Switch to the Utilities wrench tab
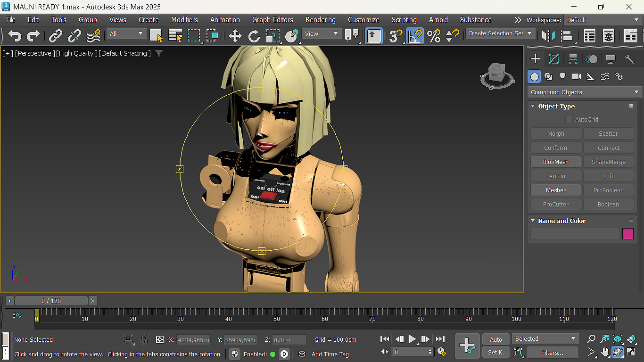The width and height of the screenshot is (644, 362). click(x=629, y=59)
